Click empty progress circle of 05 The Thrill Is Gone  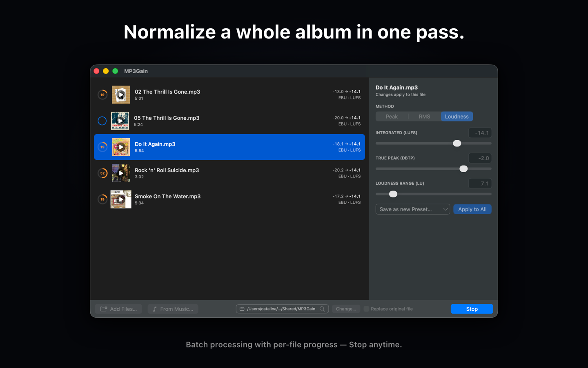coord(102,121)
